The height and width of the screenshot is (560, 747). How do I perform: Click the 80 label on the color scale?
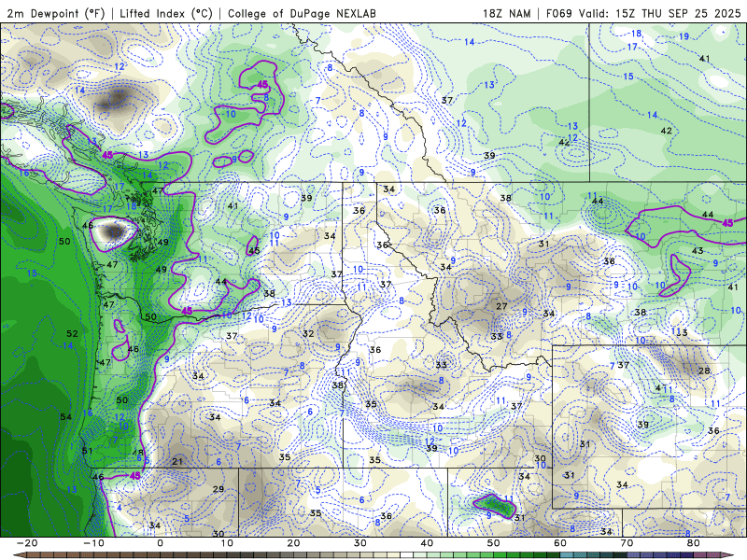coord(694,543)
